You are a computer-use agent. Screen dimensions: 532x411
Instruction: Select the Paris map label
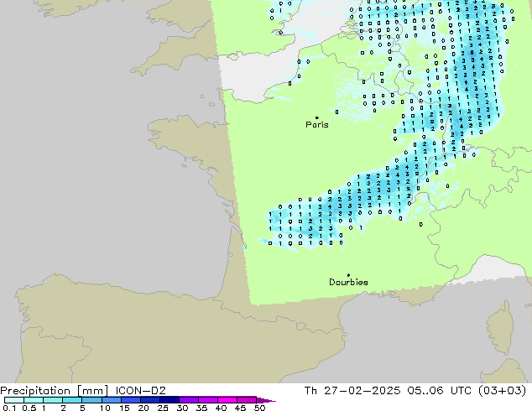[x=317, y=125]
